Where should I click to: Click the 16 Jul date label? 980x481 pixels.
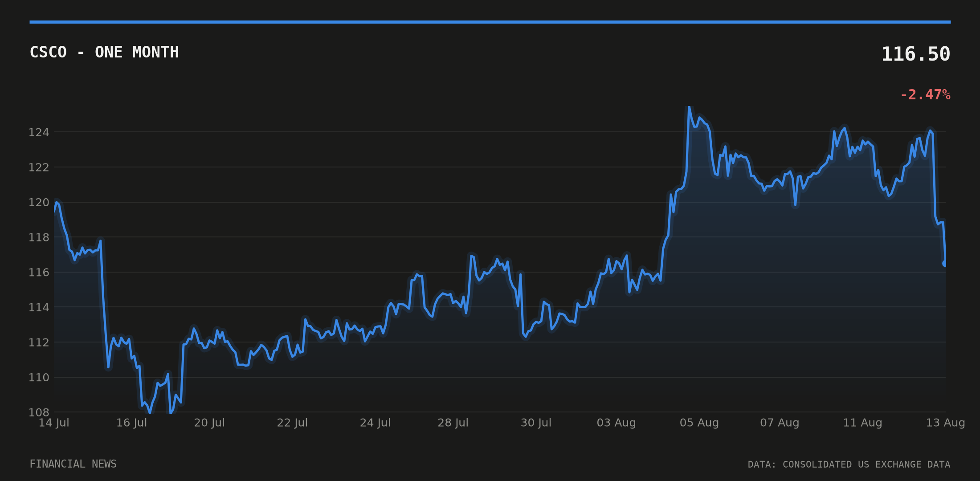131,423
